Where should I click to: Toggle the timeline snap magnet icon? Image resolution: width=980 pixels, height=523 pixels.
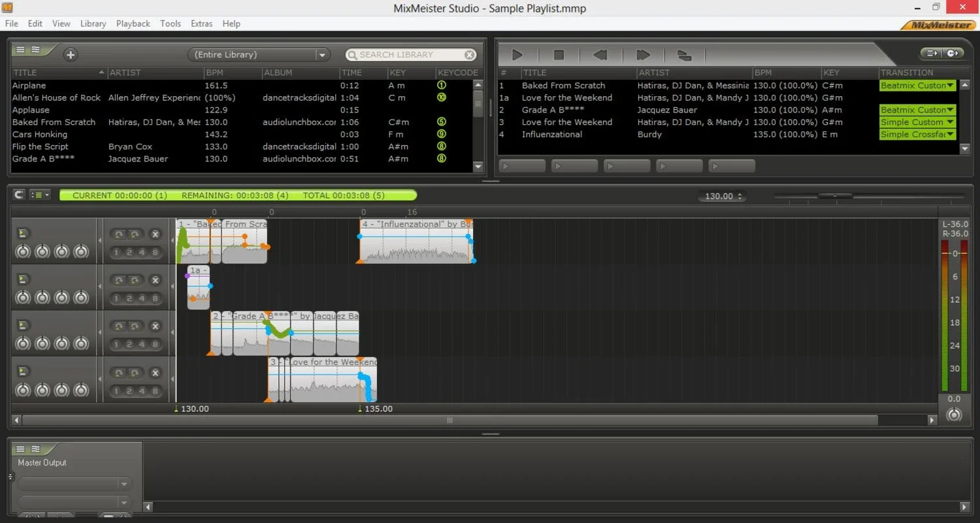[x=18, y=195]
